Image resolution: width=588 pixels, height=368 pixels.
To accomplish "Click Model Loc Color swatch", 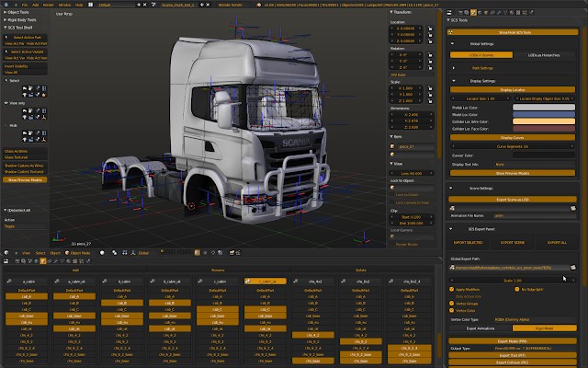I will (x=544, y=114).
